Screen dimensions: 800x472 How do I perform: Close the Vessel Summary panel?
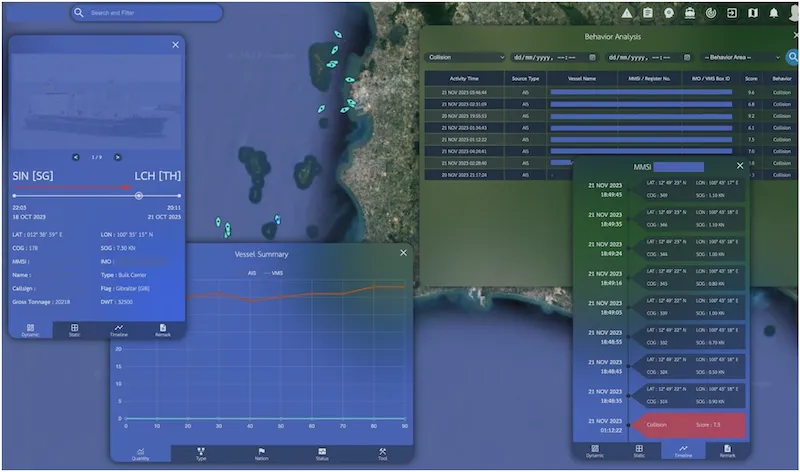(x=404, y=253)
